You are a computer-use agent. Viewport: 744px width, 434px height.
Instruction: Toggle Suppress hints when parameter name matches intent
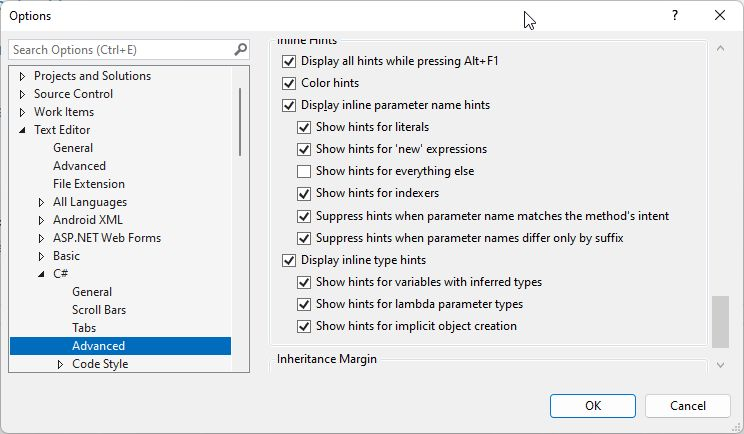click(x=304, y=216)
